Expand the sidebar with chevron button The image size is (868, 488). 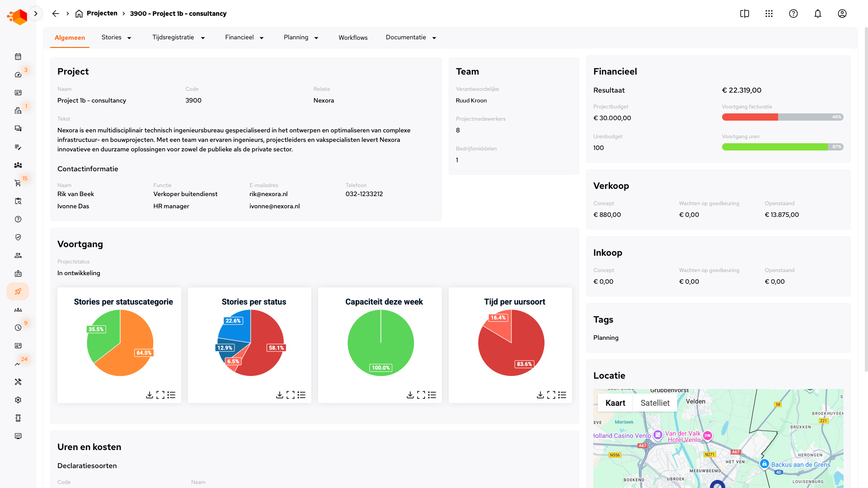pyautogui.click(x=36, y=14)
